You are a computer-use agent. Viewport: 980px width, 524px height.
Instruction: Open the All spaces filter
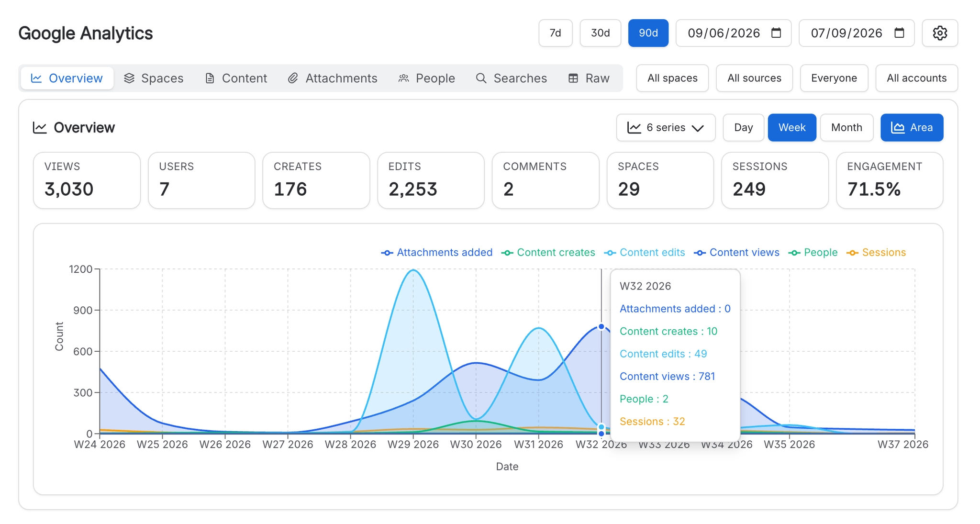click(672, 78)
